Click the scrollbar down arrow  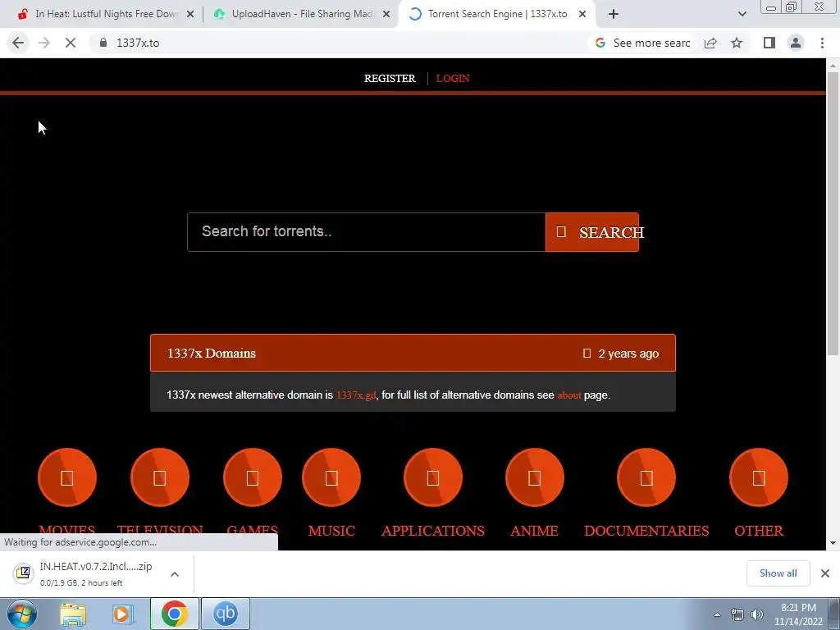pyautogui.click(x=833, y=543)
